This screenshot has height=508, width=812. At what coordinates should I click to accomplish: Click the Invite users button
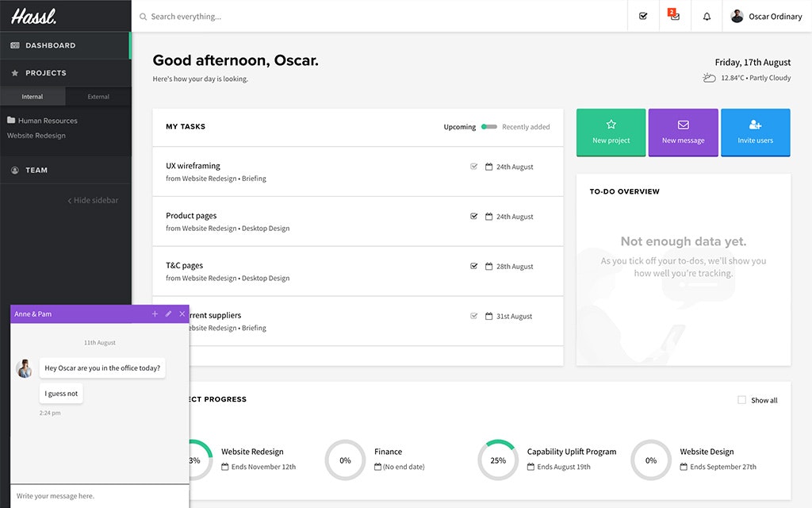pos(756,133)
